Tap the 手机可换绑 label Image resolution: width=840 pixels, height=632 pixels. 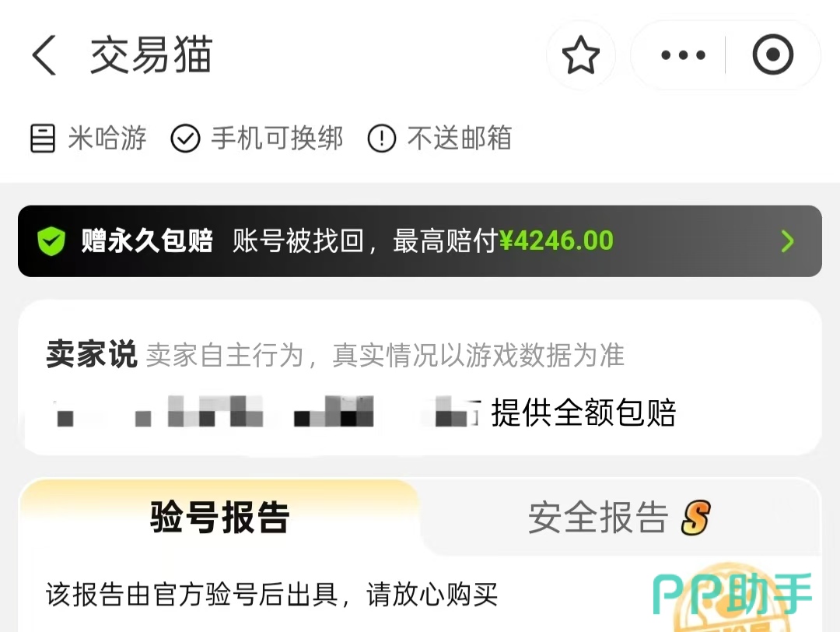pos(277,139)
